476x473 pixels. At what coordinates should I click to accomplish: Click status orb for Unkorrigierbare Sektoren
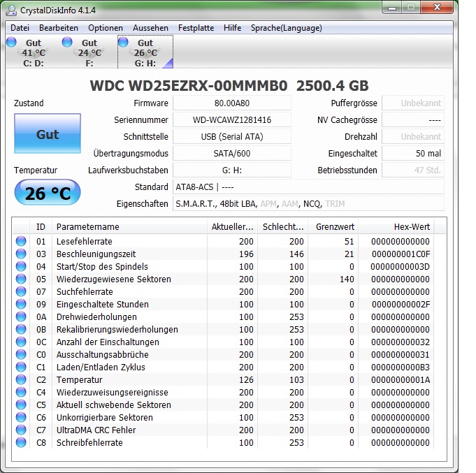[x=21, y=418]
